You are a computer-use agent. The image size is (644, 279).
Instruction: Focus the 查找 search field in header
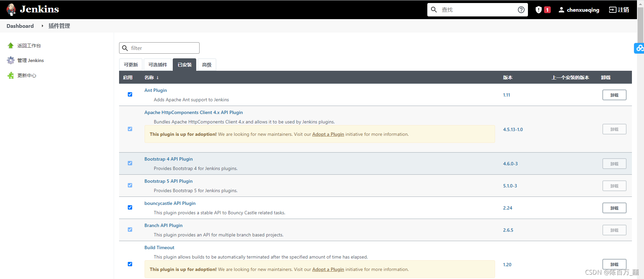pos(478,10)
